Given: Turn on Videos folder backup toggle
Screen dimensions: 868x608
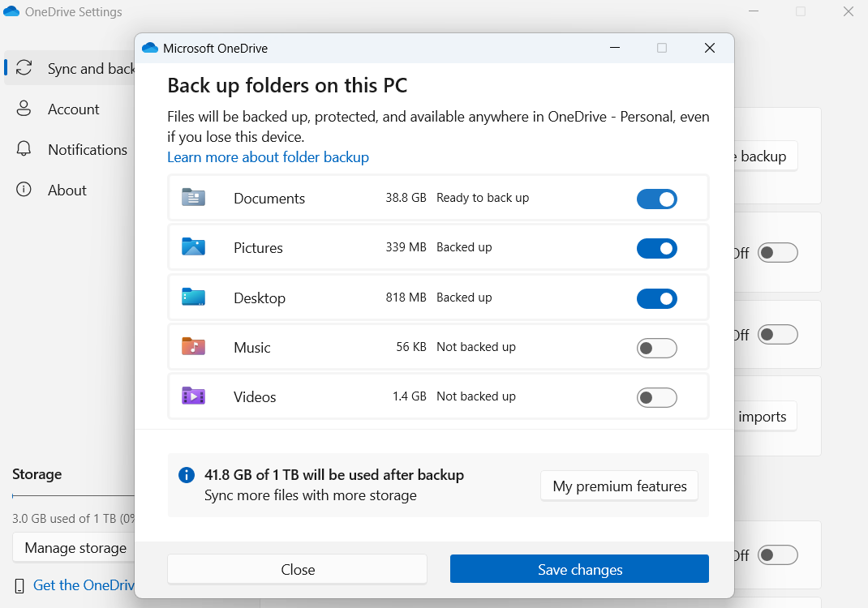Looking at the screenshot, I should click(656, 397).
